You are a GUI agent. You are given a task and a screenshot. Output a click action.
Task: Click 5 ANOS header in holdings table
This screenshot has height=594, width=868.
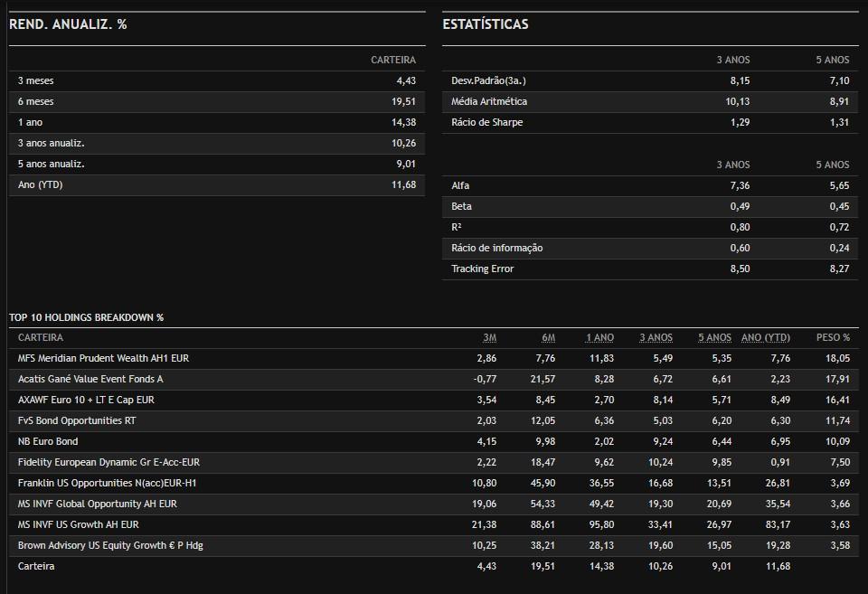click(714, 338)
